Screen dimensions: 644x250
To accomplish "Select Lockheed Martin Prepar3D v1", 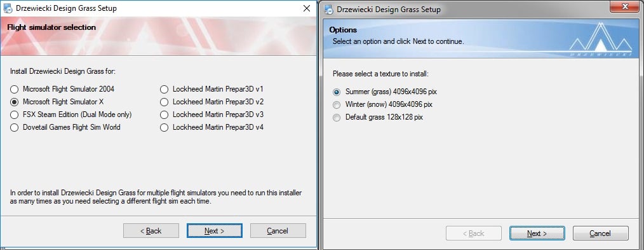I will click(x=211, y=89).
